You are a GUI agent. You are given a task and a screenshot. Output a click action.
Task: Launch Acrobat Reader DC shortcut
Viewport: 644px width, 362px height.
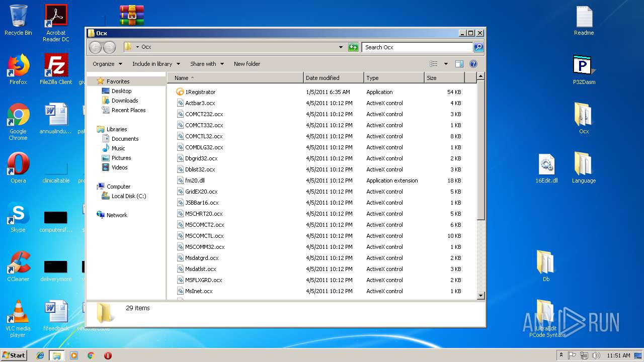56,23
